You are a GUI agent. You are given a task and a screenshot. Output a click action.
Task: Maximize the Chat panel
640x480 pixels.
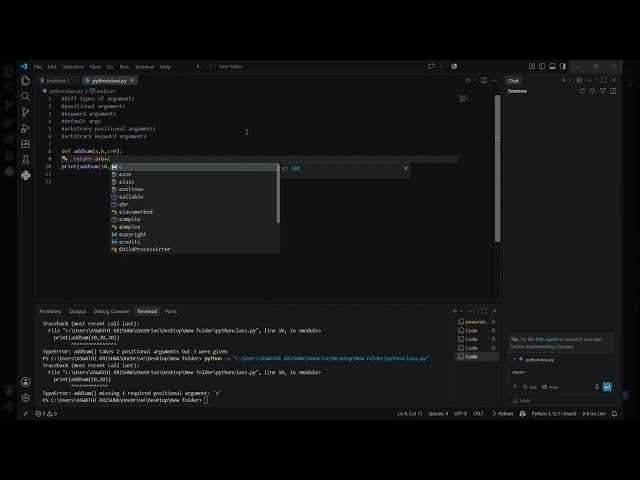(603, 80)
